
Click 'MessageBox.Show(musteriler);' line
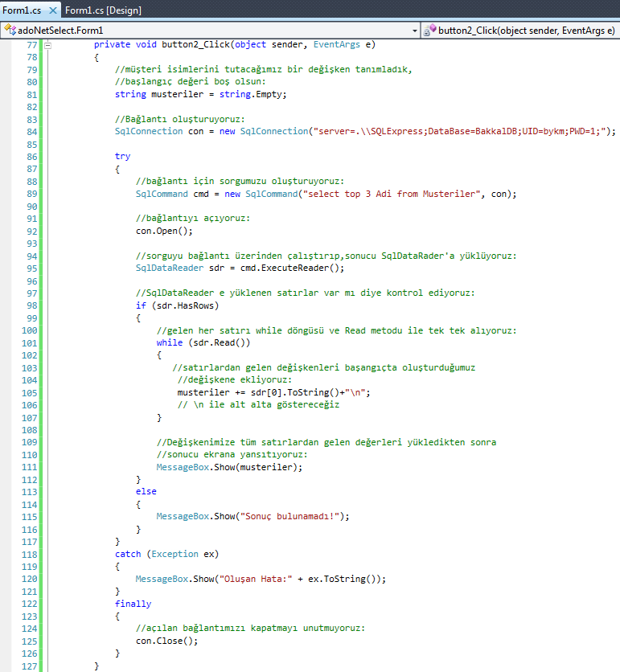pyautogui.click(x=229, y=467)
